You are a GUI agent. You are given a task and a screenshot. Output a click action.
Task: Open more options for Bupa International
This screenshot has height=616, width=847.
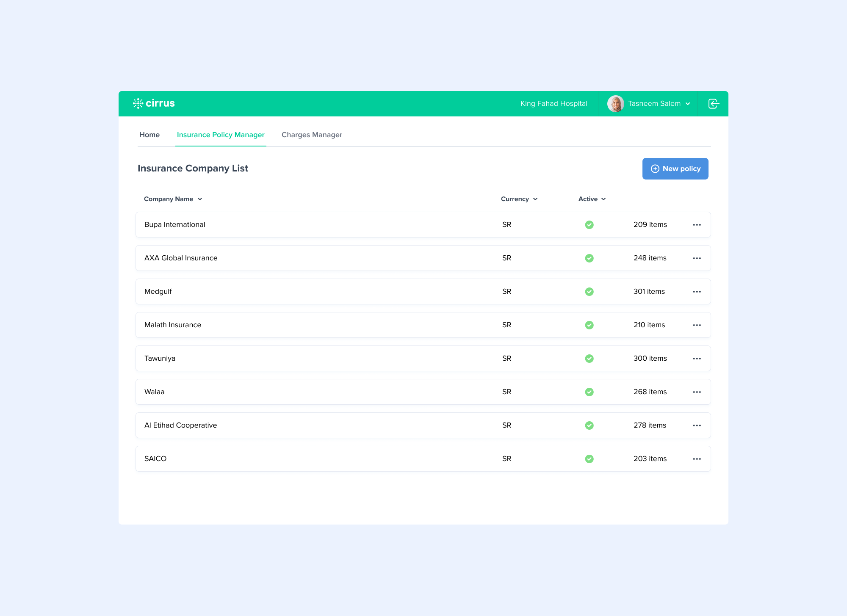tap(697, 225)
